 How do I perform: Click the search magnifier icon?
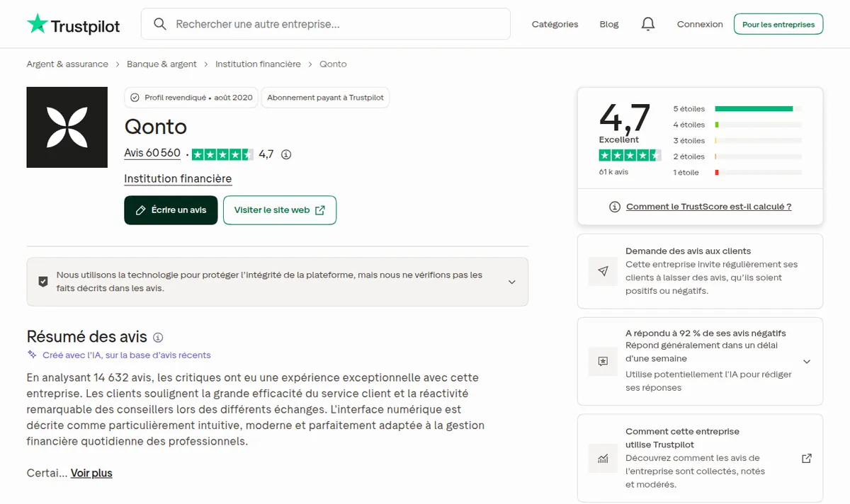click(x=160, y=24)
